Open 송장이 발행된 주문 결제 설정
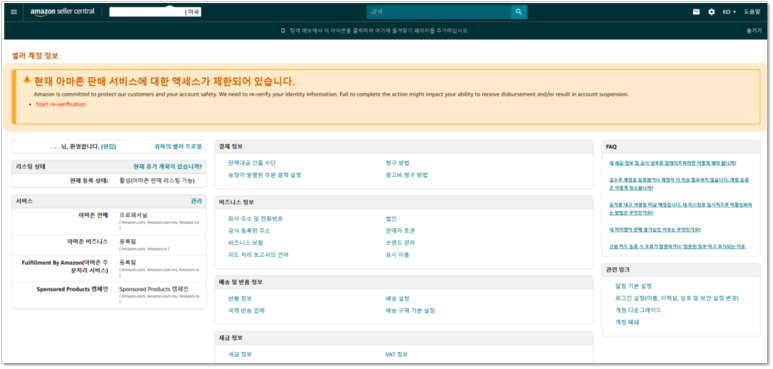This screenshot has width=773, height=369. [265, 175]
